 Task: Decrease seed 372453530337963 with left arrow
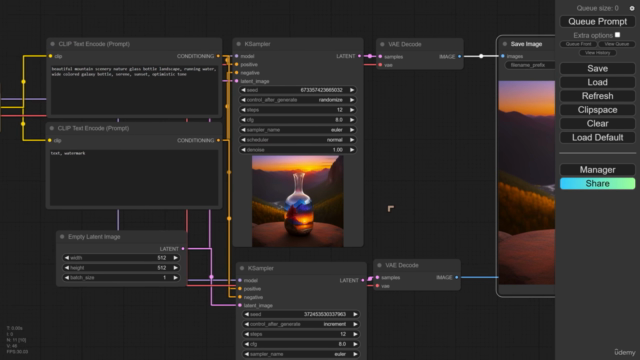247,314
